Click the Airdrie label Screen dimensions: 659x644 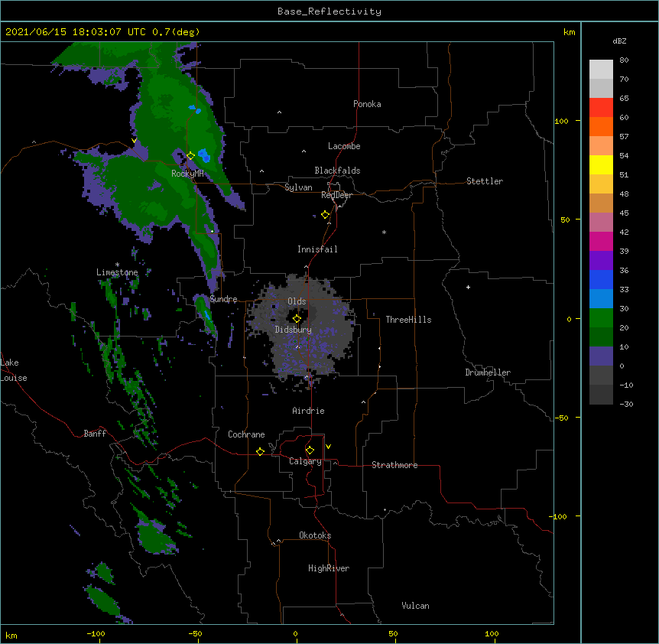(309, 411)
